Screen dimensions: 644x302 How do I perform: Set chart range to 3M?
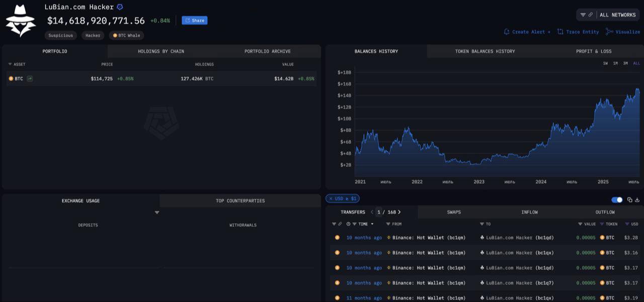pyautogui.click(x=625, y=63)
